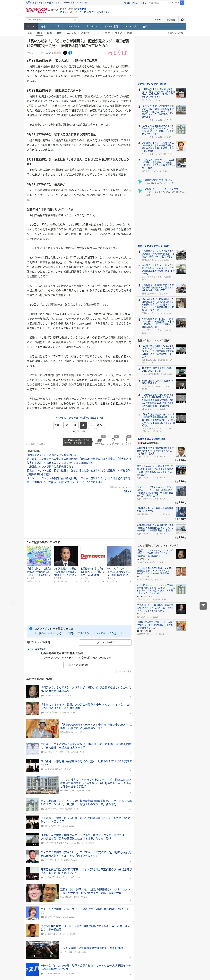Click 次へ next page button
This screenshot has width=210, height=980.
tap(100, 425)
